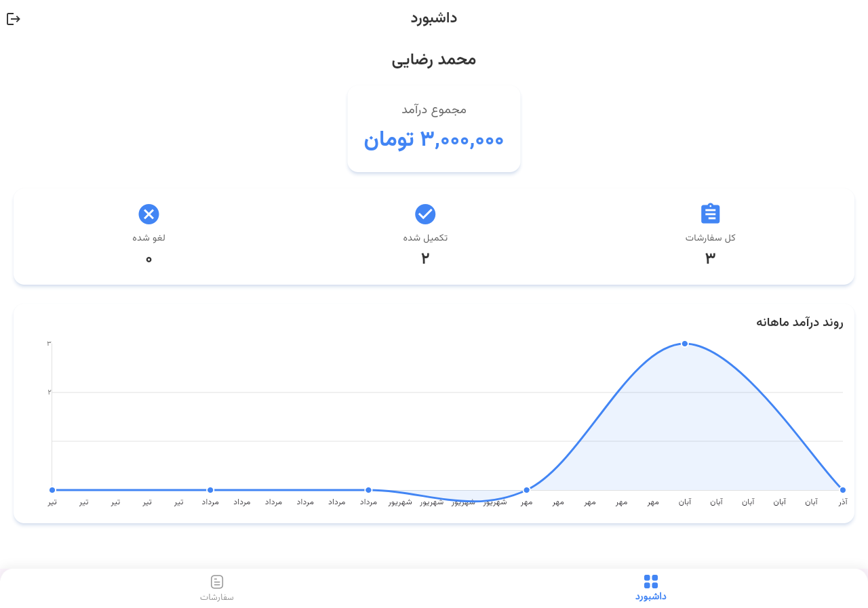Select the داشبورد tab label
Screen dimensions: 868x608
[x=651, y=596]
